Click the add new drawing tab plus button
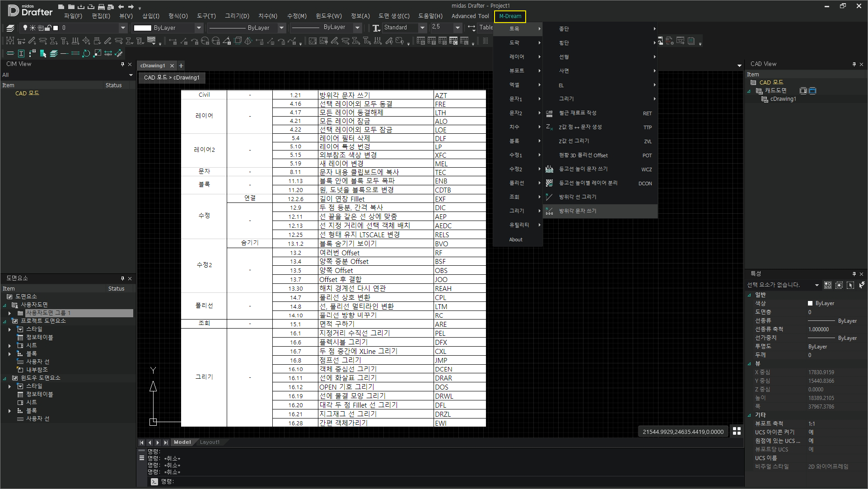This screenshot has width=868, height=489. [181, 66]
